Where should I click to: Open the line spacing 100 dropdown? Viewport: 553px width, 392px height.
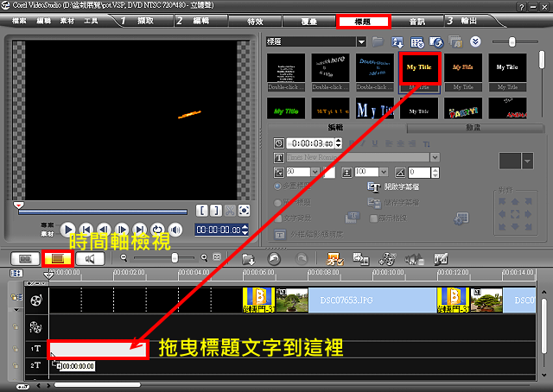click(384, 172)
